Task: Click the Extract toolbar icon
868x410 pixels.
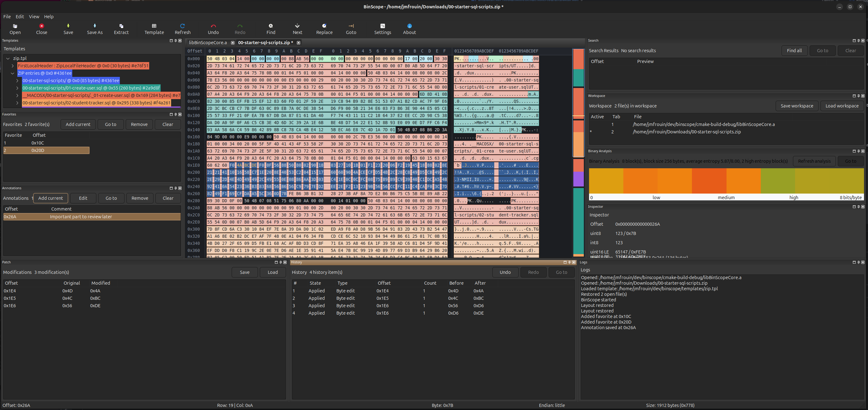Action: point(121,29)
